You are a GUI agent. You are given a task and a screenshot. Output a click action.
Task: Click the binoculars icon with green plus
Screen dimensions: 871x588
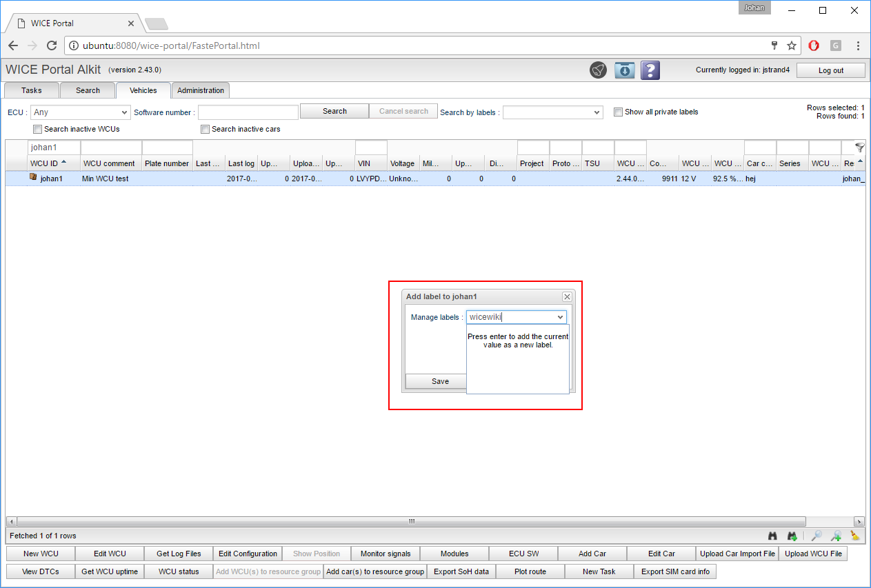(x=792, y=536)
